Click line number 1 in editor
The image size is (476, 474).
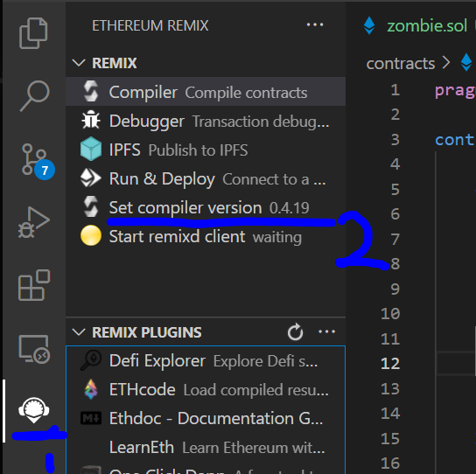(395, 89)
